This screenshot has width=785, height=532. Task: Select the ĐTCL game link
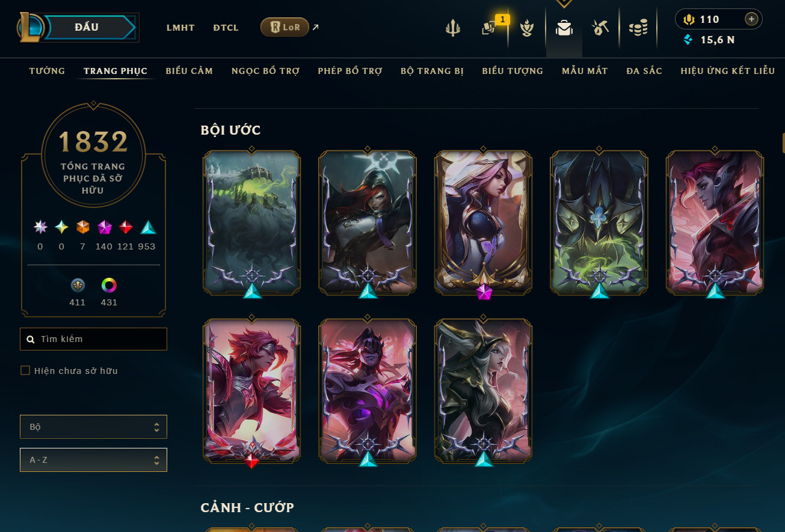coord(226,28)
